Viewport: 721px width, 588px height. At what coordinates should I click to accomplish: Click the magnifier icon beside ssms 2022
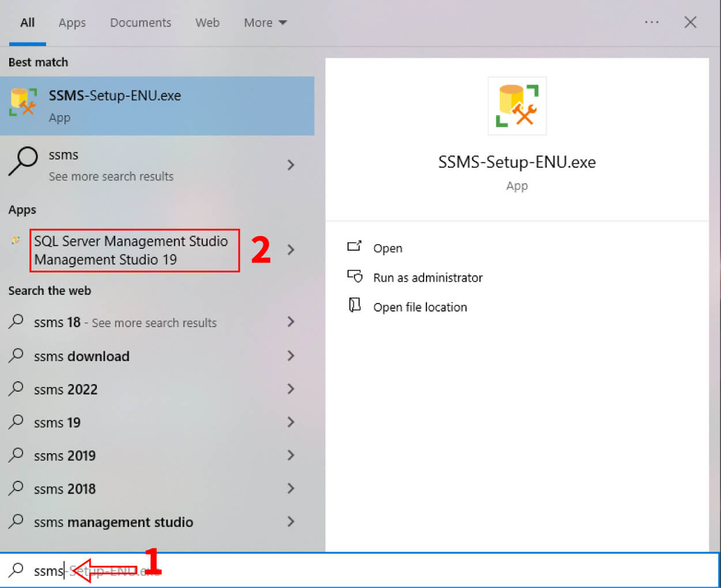pos(14,389)
